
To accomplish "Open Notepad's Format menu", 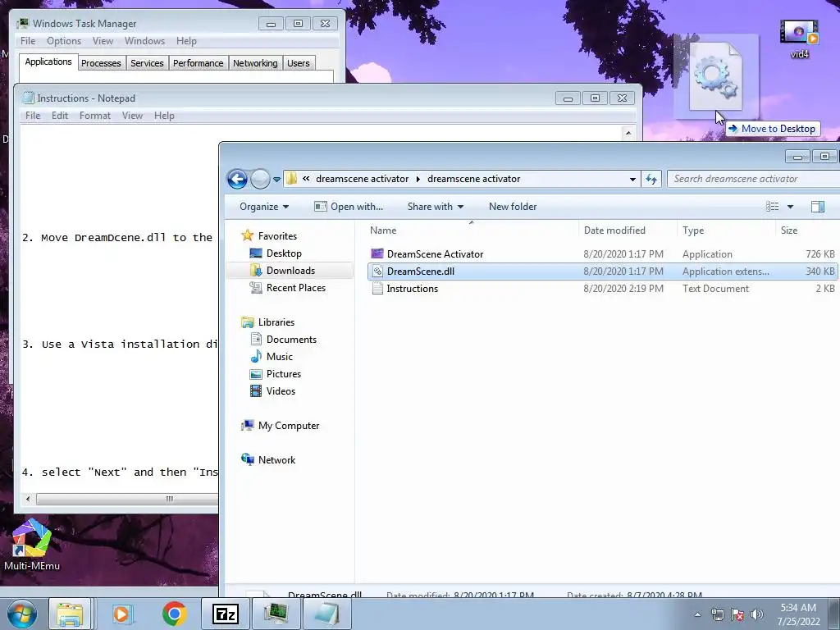I will (x=95, y=116).
